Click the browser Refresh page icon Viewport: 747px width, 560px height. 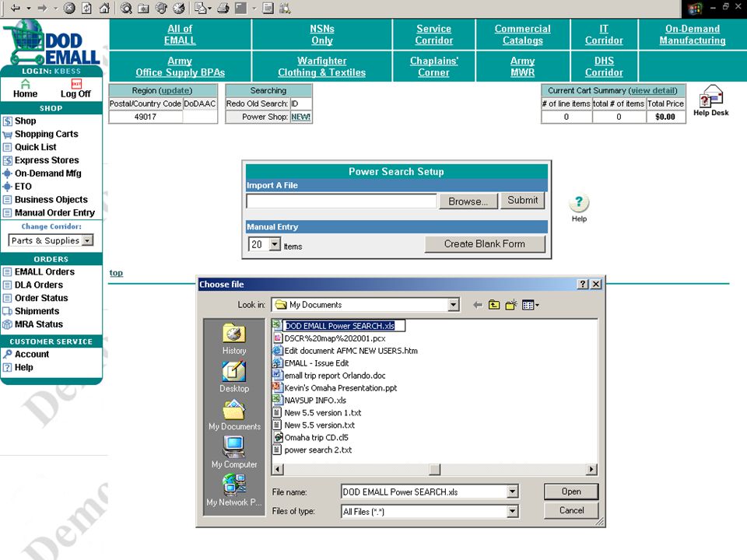coord(86,8)
